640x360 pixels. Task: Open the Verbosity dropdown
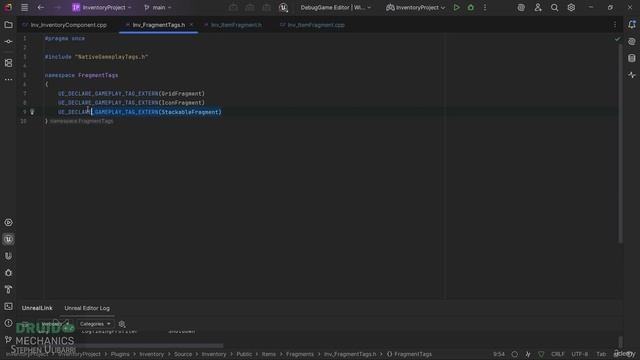click(x=55, y=324)
